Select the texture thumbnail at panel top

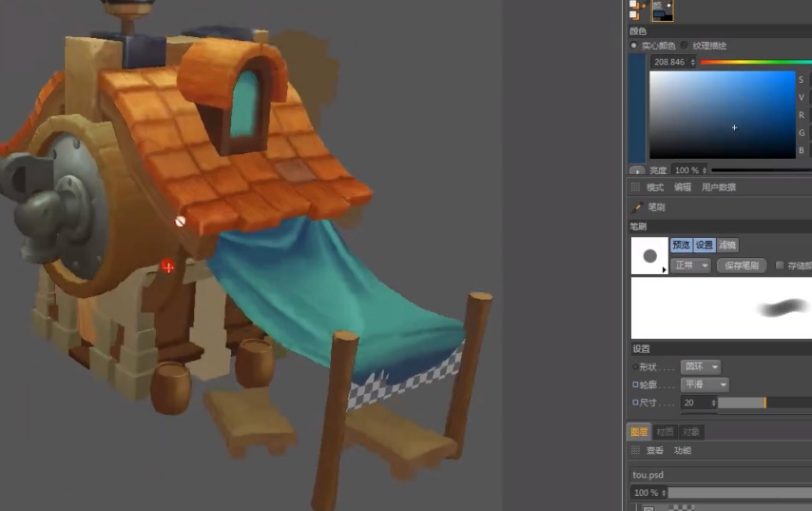[662, 10]
